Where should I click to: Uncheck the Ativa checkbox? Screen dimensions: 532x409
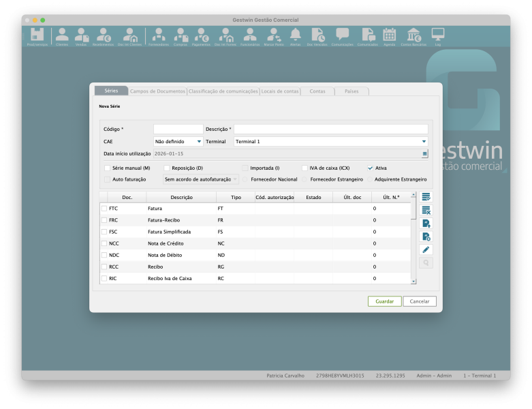[x=371, y=168]
